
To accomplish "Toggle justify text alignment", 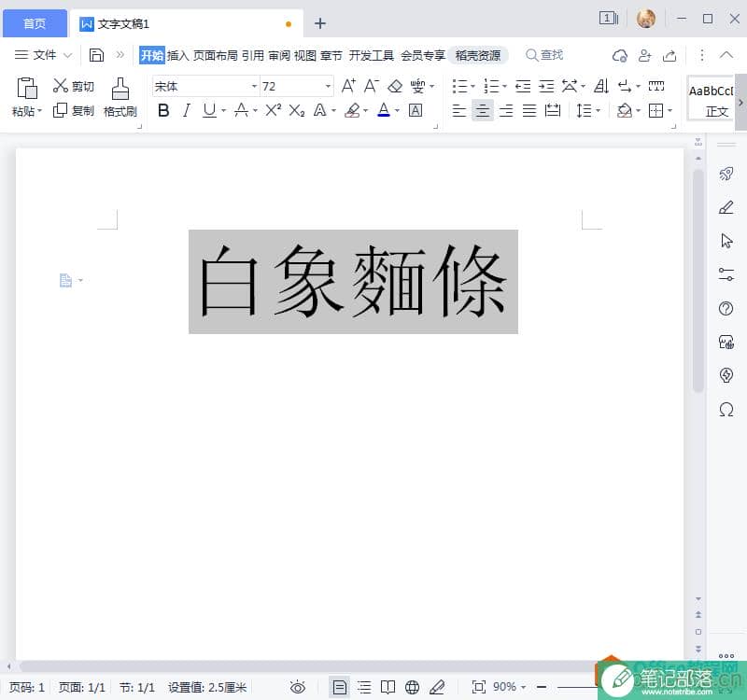I will (x=529, y=110).
